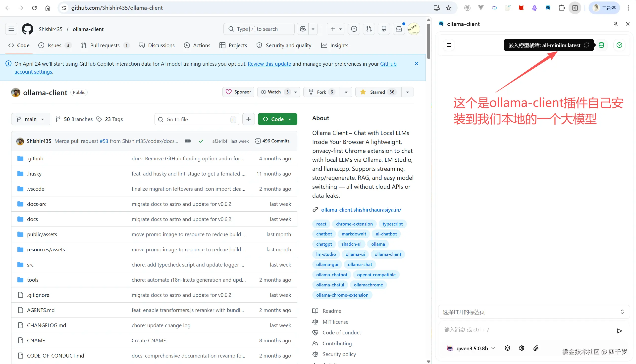Send message with paper-plane icon
The height and width of the screenshot is (364, 636).
[x=619, y=331]
